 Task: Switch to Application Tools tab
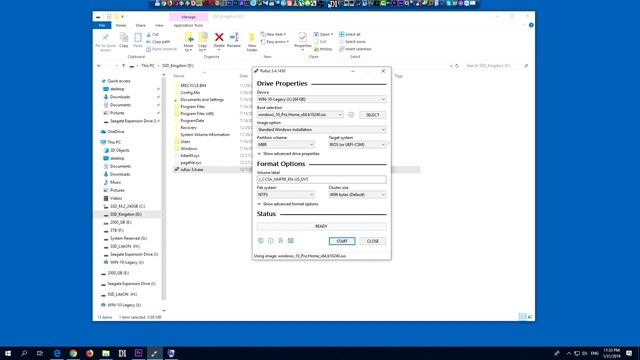click(x=188, y=25)
